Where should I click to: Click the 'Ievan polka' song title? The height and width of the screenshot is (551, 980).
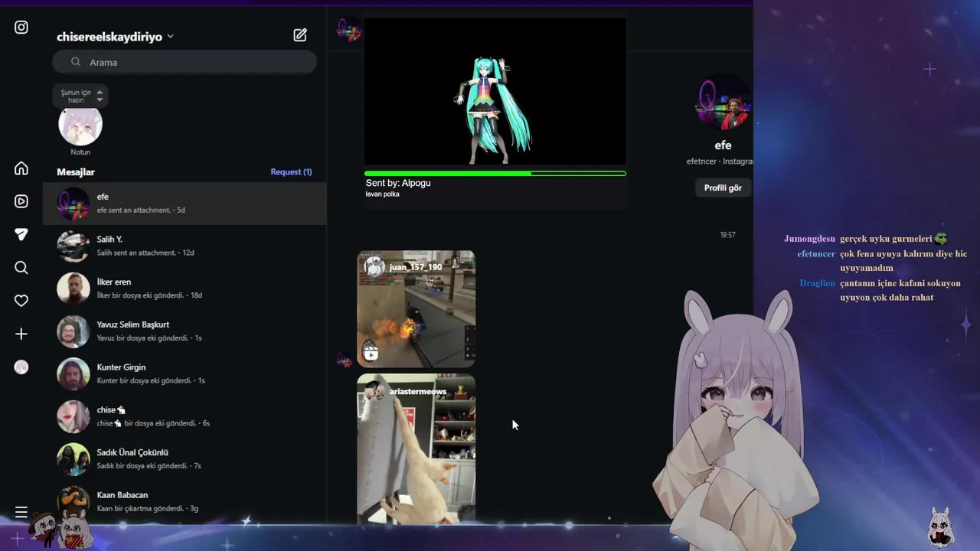[x=382, y=194]
